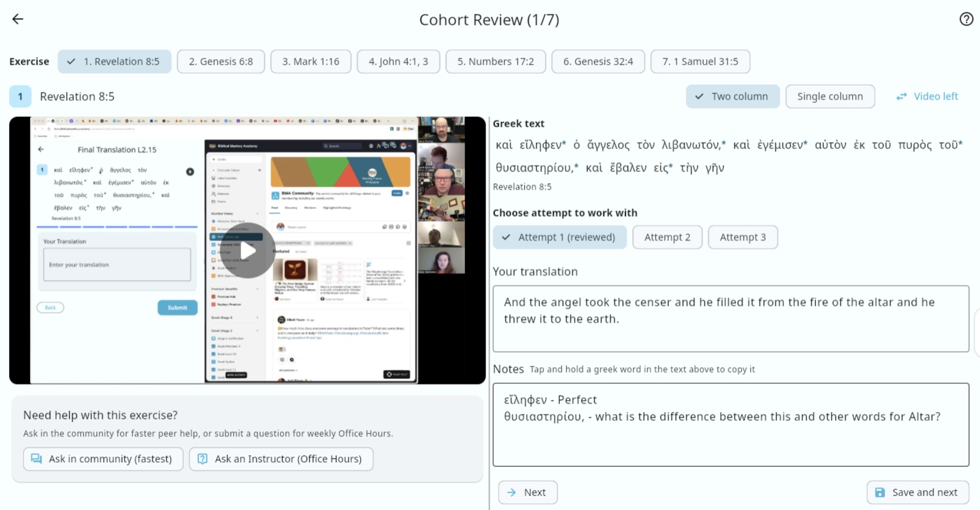Click into the Notes text box
This screenshot has height=510, width=980.
(731, 425)
